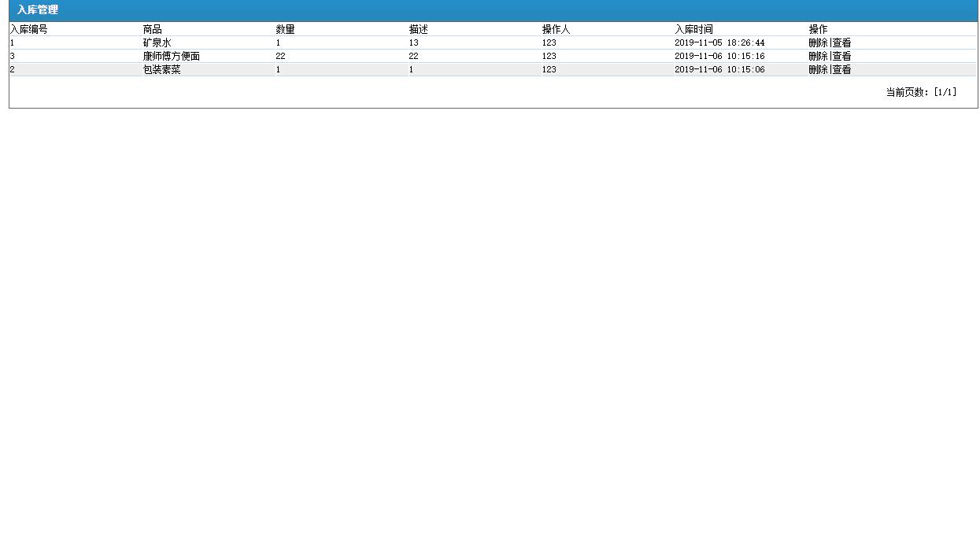Delete the 包装素菜 record

817,69
